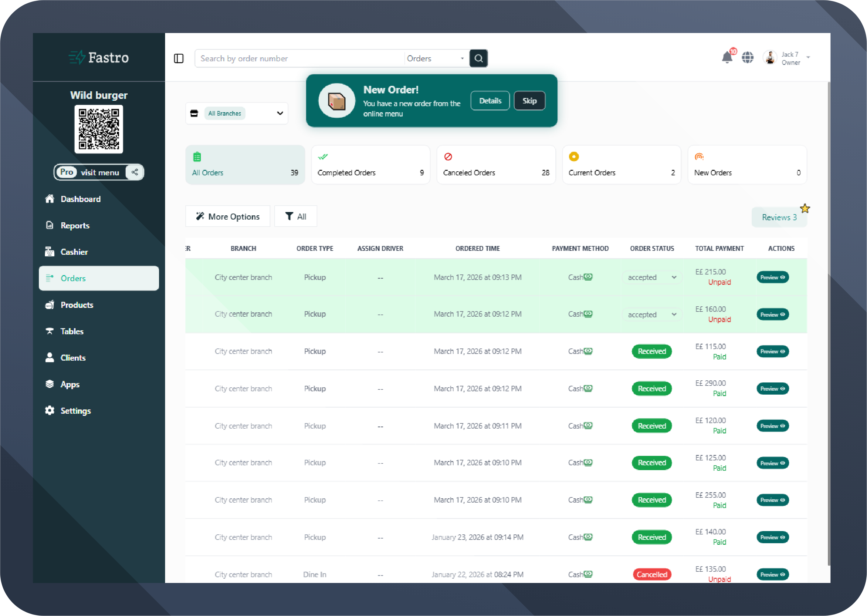
Task: Click cash icon for EE 135.00 order
Action: point(588,574)
